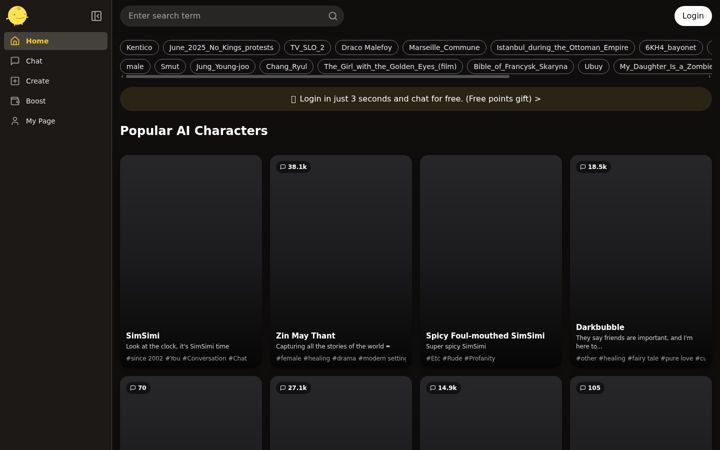Open the SimSimi character card
720x450 pixels.
pos(191,261)
